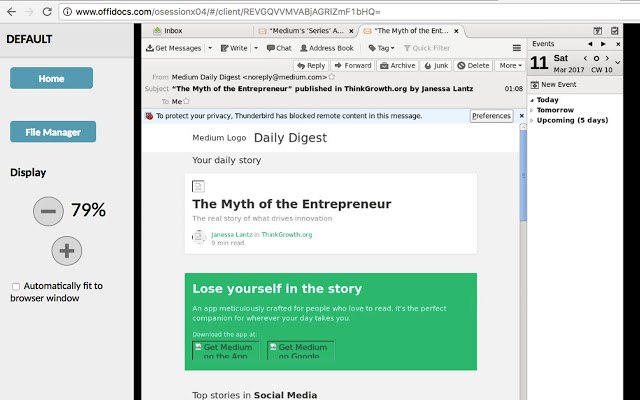
Task: Open the Write dropdown arrow
Action: (x=256, y=48)
